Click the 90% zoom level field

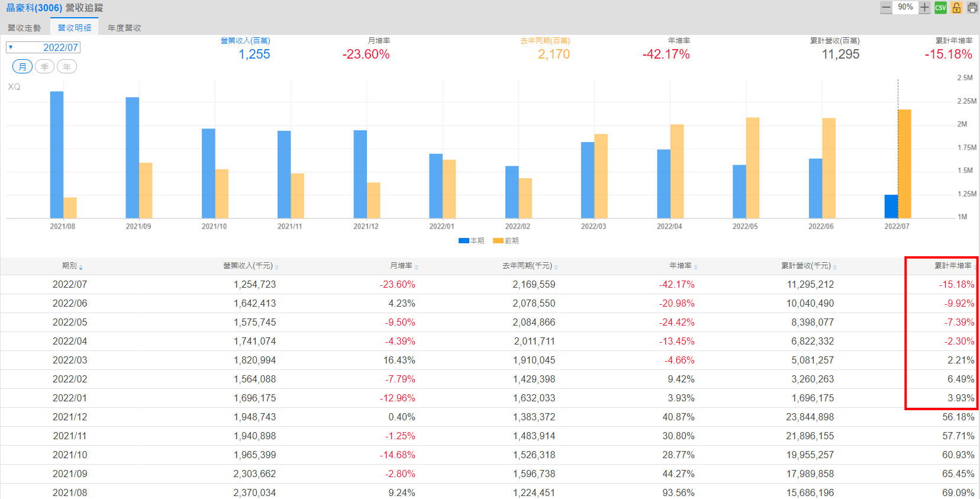[x=905, y=7]
